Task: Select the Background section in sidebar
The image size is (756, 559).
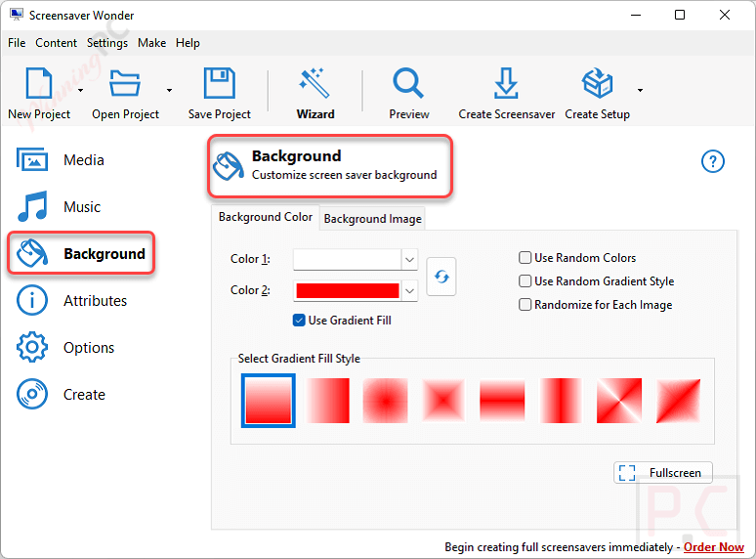Action: tap(81, 253)
